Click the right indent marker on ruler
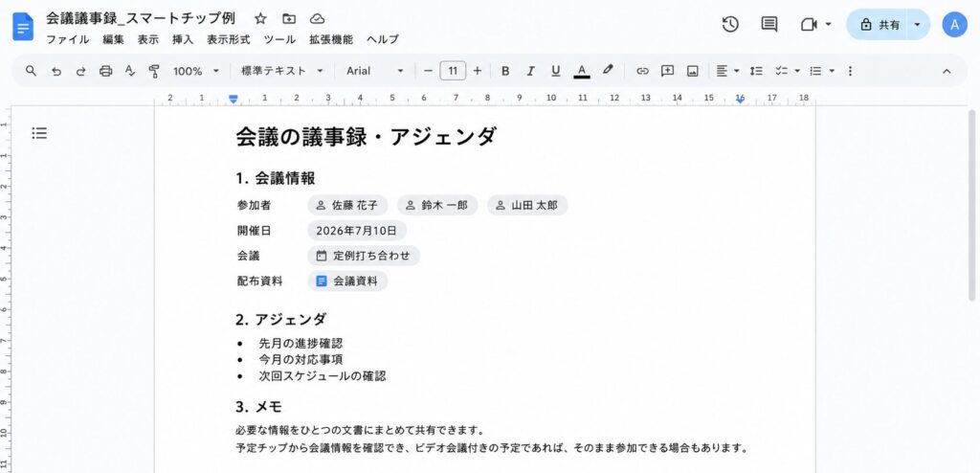 740,100
